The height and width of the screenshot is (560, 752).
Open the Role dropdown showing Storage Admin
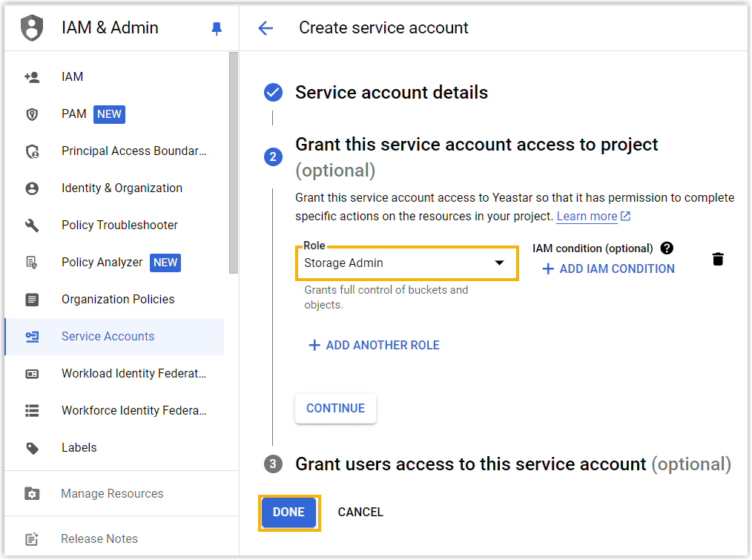[406, 263]
